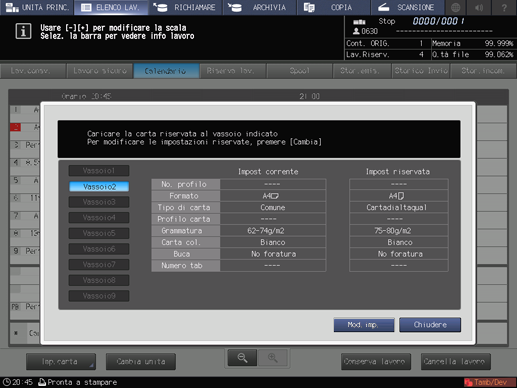Click Chiudere to close the dialog
This screenshot has height=388, width=517.
[430, 325]
